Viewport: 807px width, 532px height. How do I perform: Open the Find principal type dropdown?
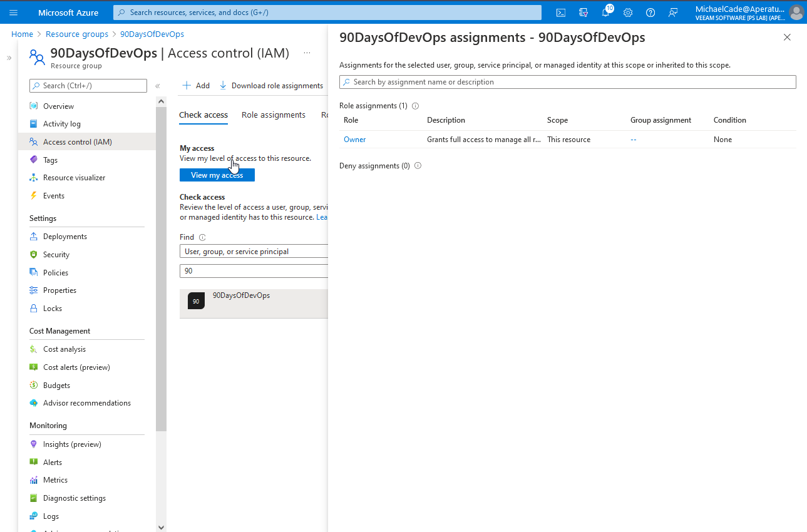click(x=254, y=252)
